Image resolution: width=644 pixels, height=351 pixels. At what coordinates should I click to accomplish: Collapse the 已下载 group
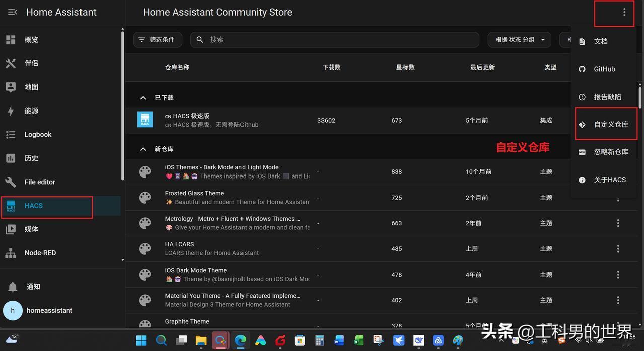coord(143,98)
